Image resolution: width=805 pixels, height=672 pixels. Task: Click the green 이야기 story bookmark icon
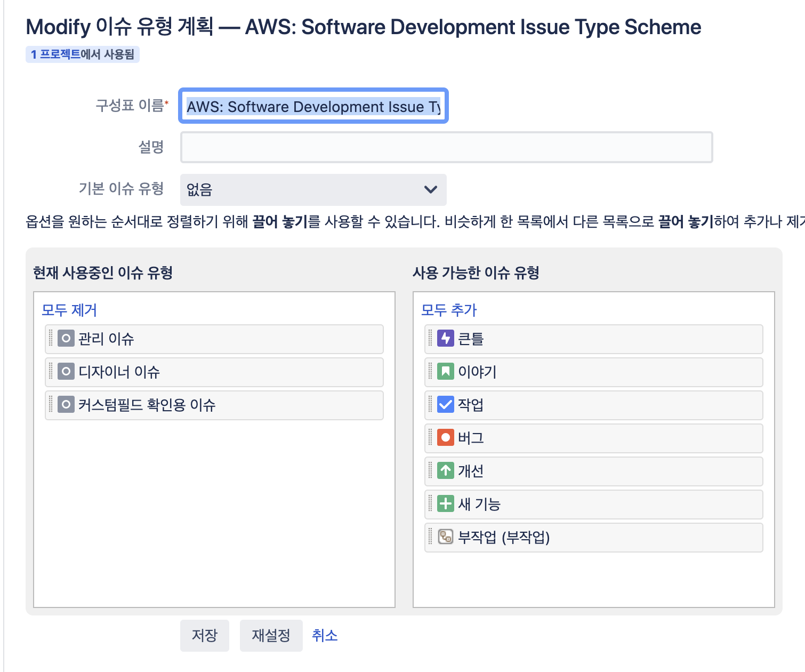pos(446,371)
